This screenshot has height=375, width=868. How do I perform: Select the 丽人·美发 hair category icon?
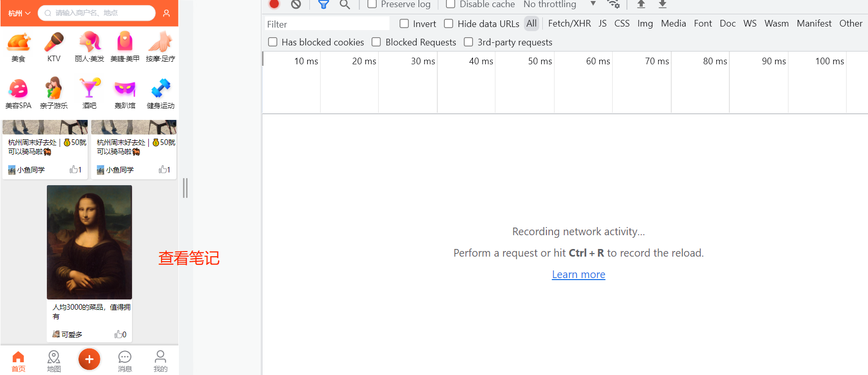[90, 42]
